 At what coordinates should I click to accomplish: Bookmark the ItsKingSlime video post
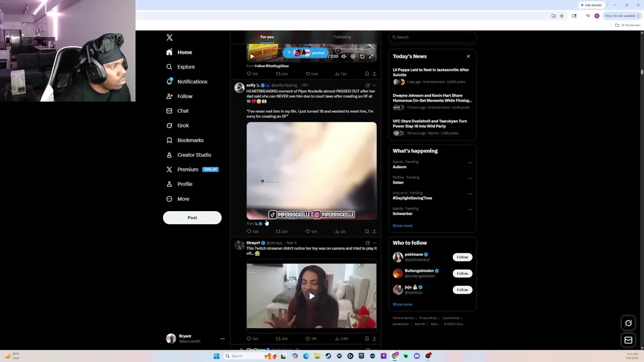tap(367, 74)
